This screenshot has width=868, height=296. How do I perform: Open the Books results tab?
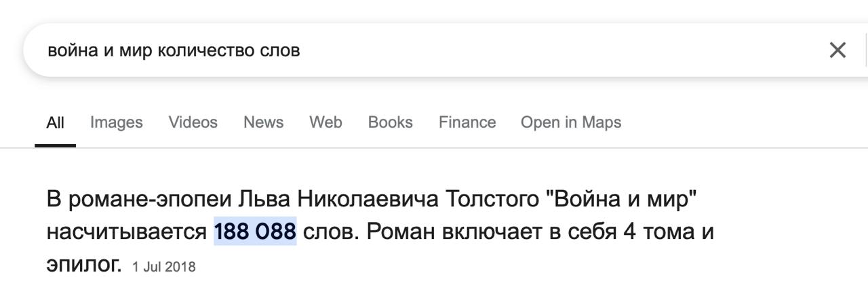390,122
